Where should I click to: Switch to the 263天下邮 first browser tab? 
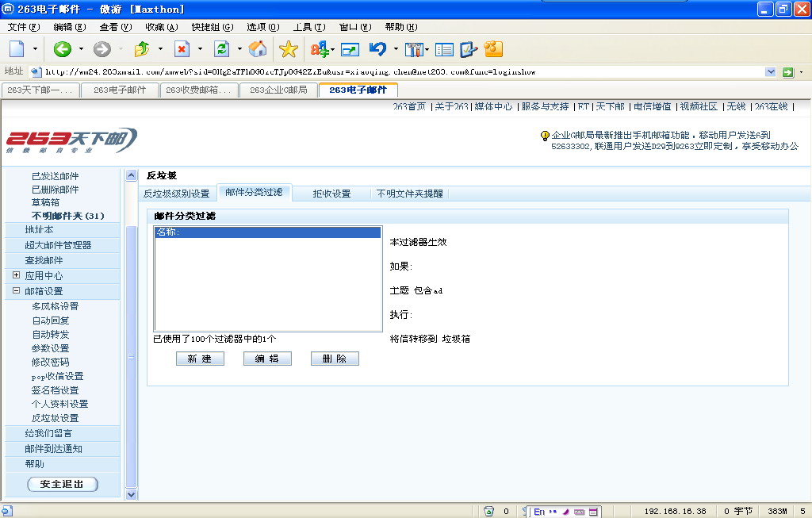tap(41, 90)
